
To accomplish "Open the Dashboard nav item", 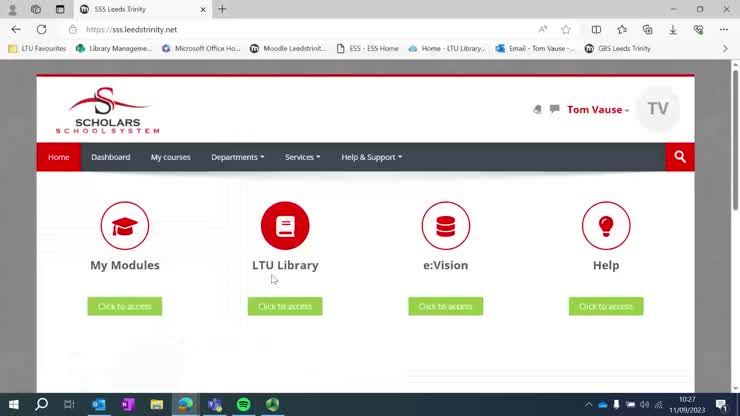I will (110, 157).
